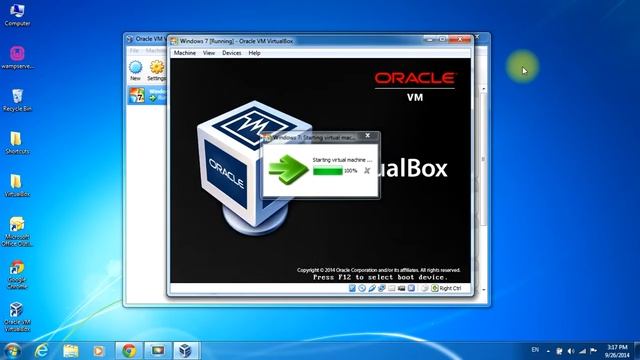Image resolution: width=640 pixels, height=360 pixels.
Task: Select the wampserver desktop shortcut
Action: pyautogui.click(x=17, y=58)
